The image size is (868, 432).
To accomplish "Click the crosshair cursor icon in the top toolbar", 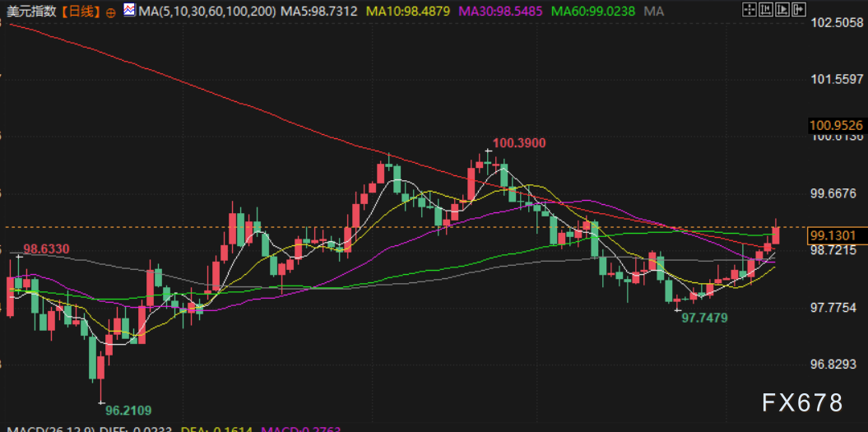I will (x=748, y=10).
